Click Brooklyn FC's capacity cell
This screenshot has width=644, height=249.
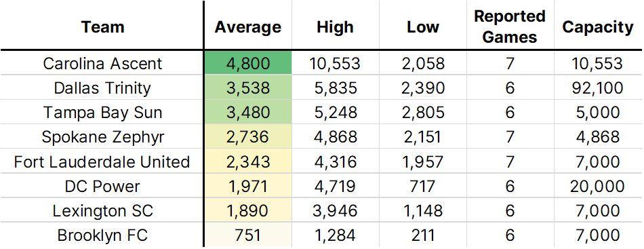coord(598,235)
